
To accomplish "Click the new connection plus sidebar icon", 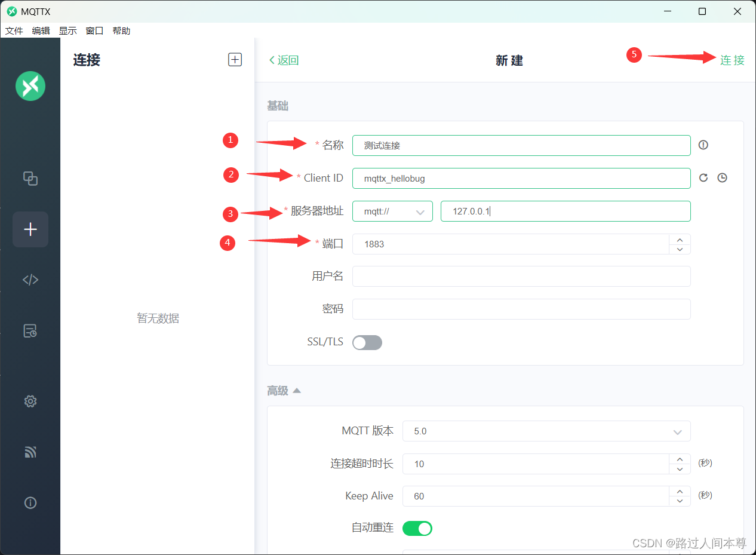I will click(30, 229).
